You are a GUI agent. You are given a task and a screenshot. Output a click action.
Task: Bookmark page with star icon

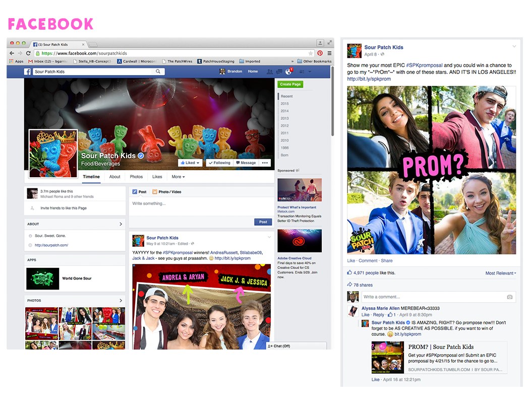point(311,53)
